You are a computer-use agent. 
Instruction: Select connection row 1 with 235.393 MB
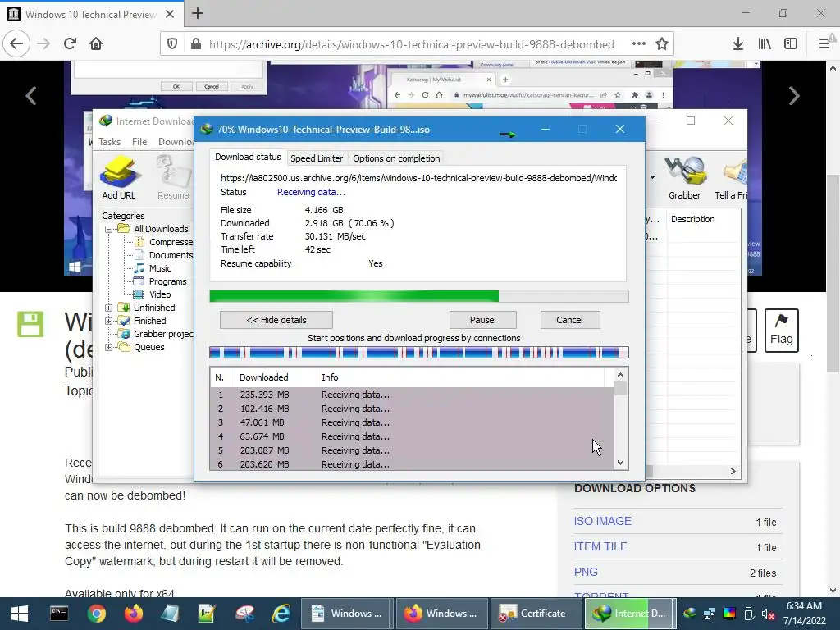[x=412, y=395]
